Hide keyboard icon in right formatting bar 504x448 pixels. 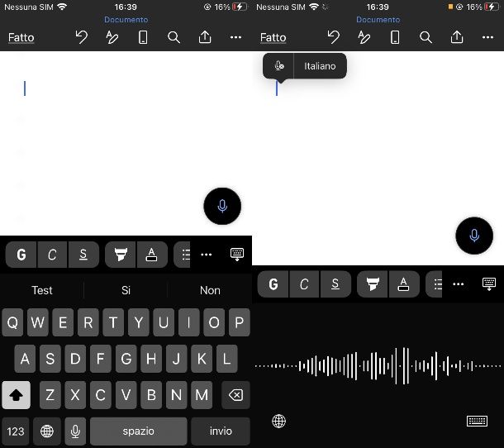(489, 284)
